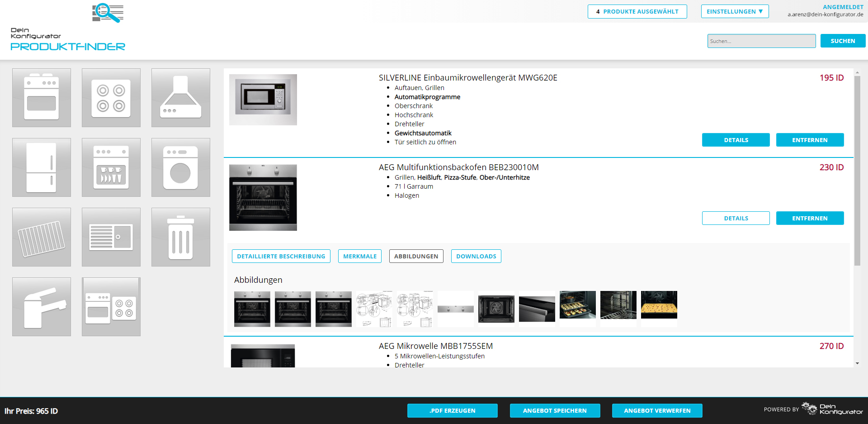This screenshot has height=424, width=868.
Task: Pick the washing machine category icon
Action: point(181,167)
